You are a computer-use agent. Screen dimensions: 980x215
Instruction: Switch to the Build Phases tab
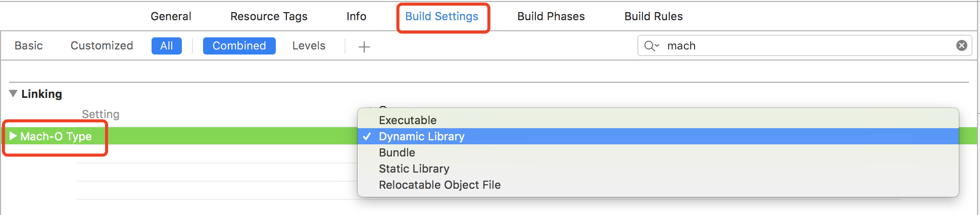551,16
